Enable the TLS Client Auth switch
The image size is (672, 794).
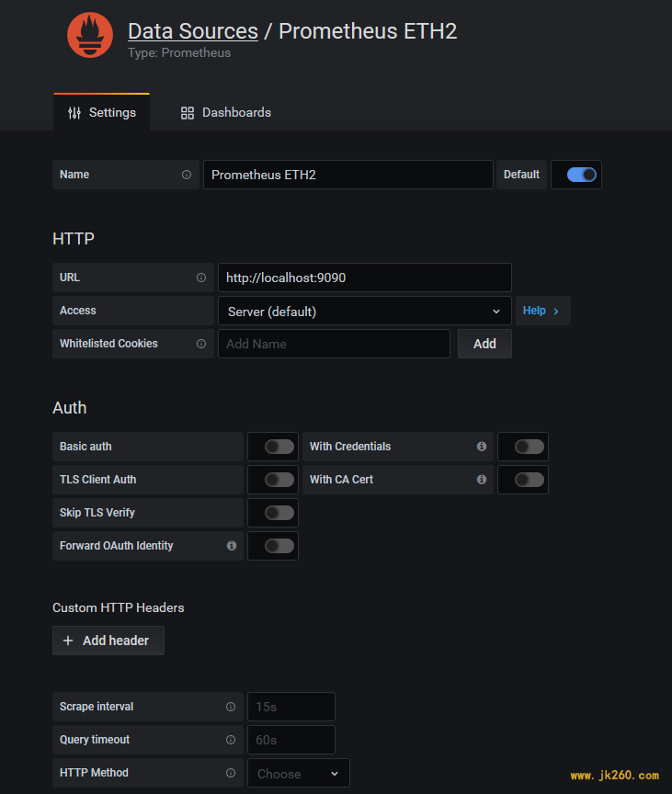click(x=279, y=480)
